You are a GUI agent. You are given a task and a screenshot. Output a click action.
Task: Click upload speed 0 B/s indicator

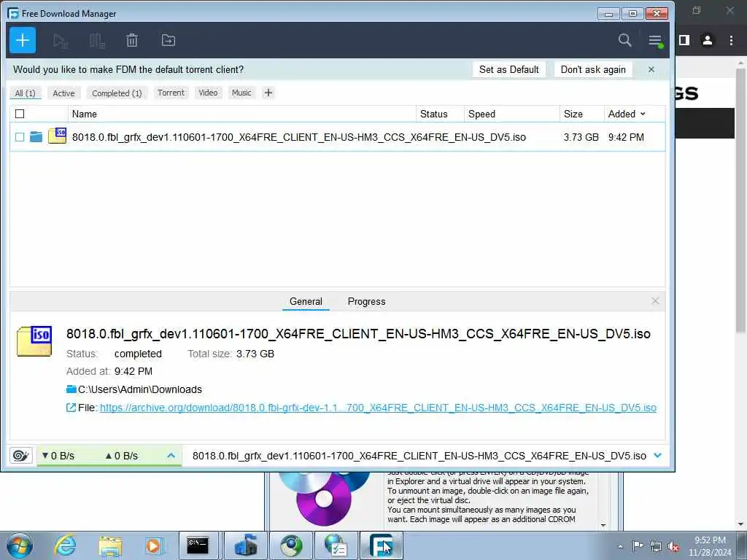point(122,456)
